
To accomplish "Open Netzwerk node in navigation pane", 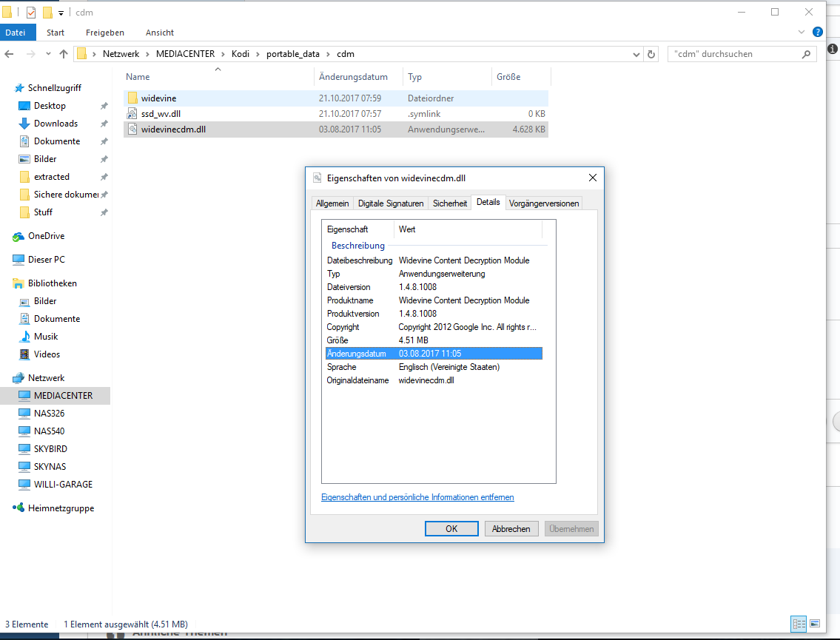I will (x=46, y=378).
